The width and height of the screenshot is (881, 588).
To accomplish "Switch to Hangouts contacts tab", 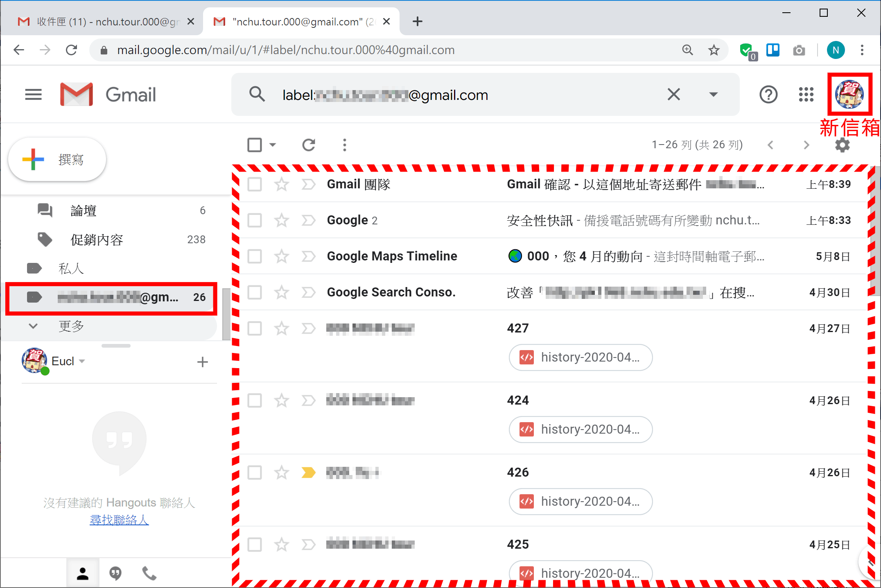I will (x=82, y=573).
